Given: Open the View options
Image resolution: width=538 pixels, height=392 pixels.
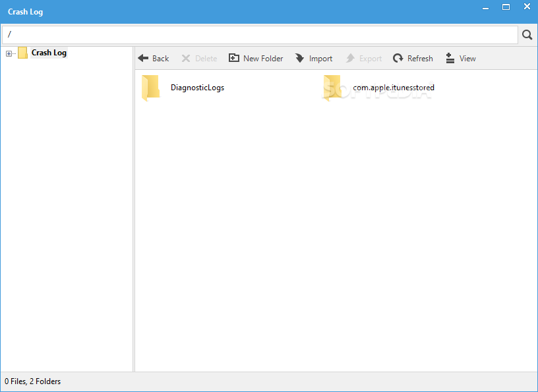Looking at the screenshot, I should click(460, 59).
